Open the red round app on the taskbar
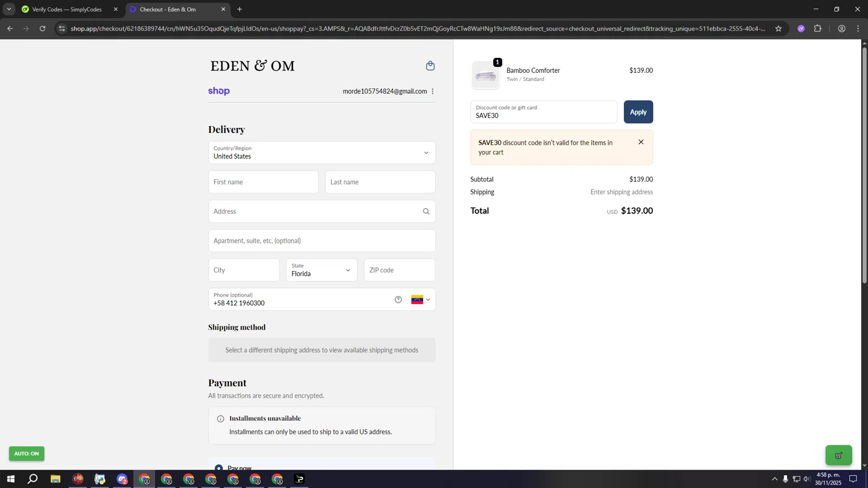The image size is (868, 488). (x=78, y=479)
